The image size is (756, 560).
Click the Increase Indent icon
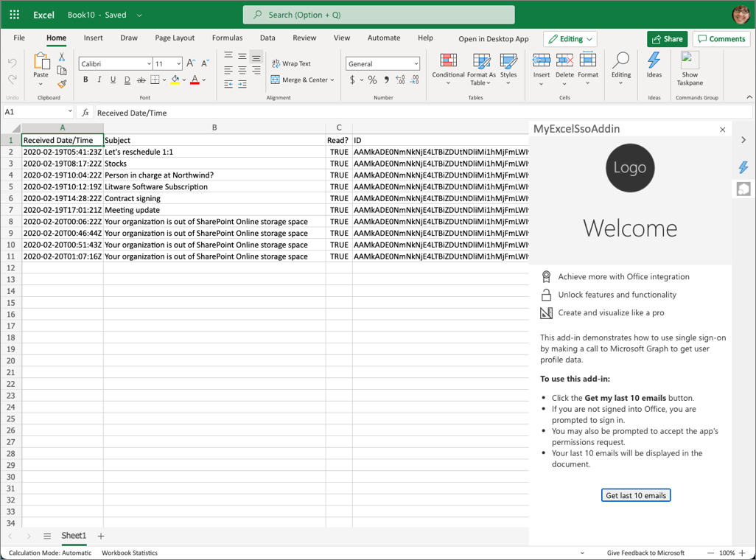(x=242, y=85)
